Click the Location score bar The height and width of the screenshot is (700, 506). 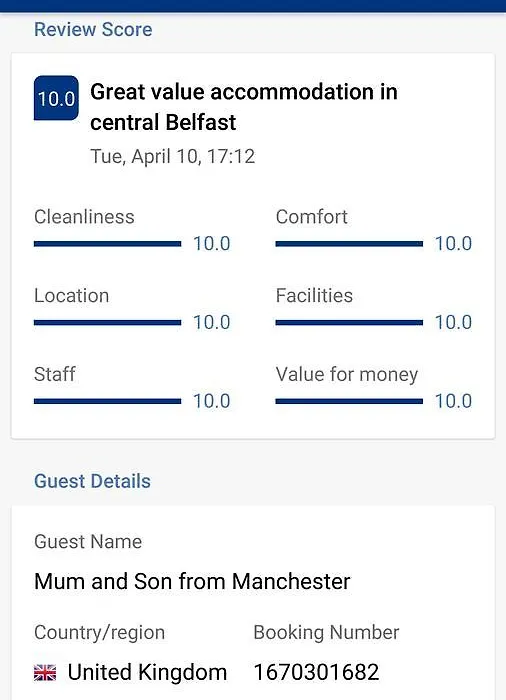108,322
